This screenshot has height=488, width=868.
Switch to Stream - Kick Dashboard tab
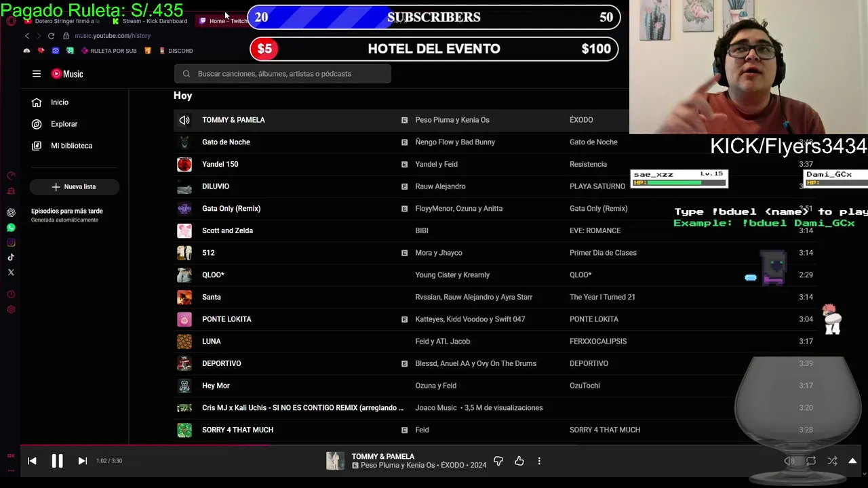pyautogui.click(x=151, y=21)
